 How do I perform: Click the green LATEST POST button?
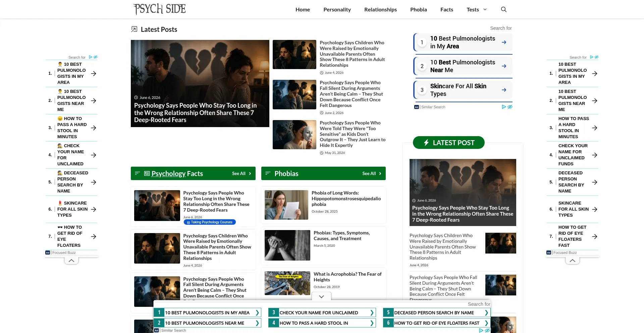pos(449,143)
